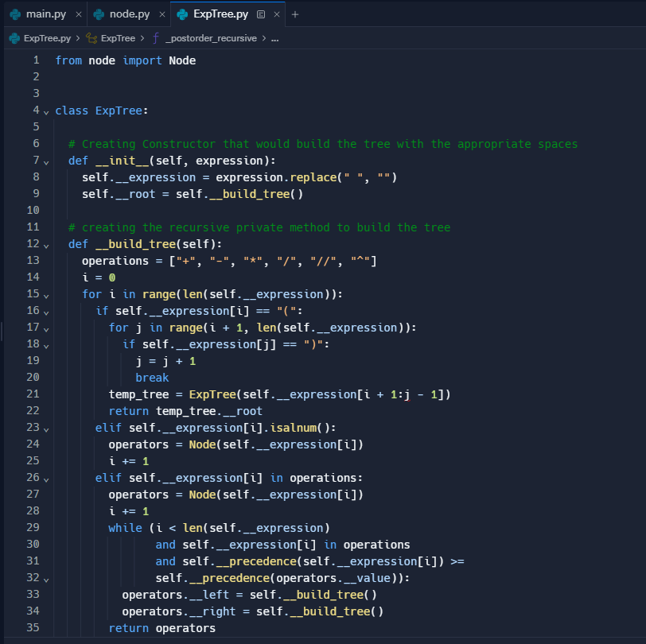Switch to the node.py tab
646x644 pixels.
pyautogui.click(x=130, y=14)
